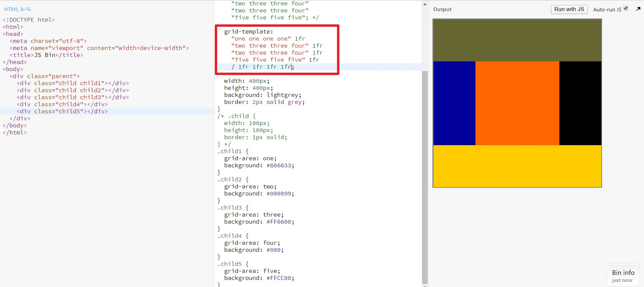Image resolution: width=644 pixels, height=287 pixels.
Task: Click the meta viewport line
Action: [x=99, y=48]
